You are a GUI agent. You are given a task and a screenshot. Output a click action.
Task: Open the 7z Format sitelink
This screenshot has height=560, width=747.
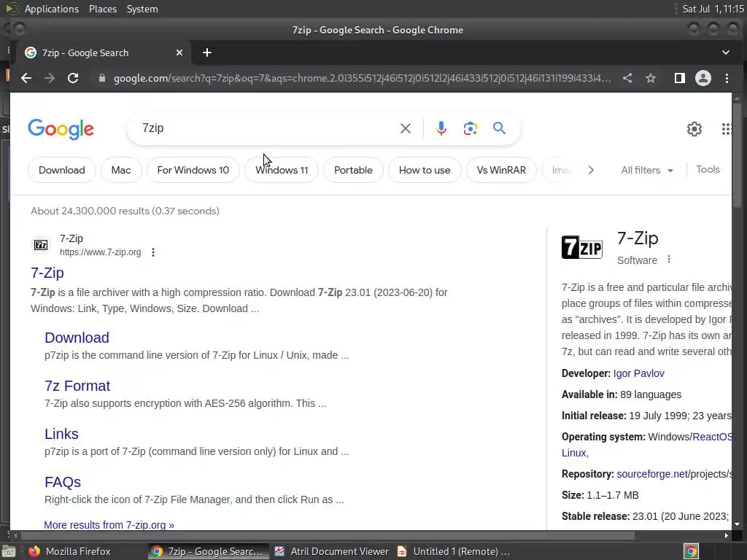click(77, 386)
